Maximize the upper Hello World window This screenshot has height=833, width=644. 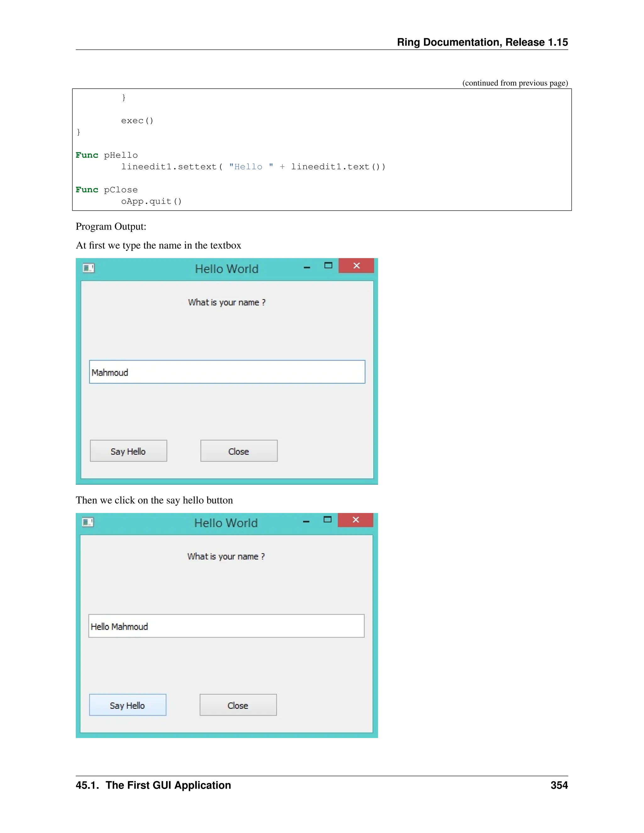[x=328, y=266]
